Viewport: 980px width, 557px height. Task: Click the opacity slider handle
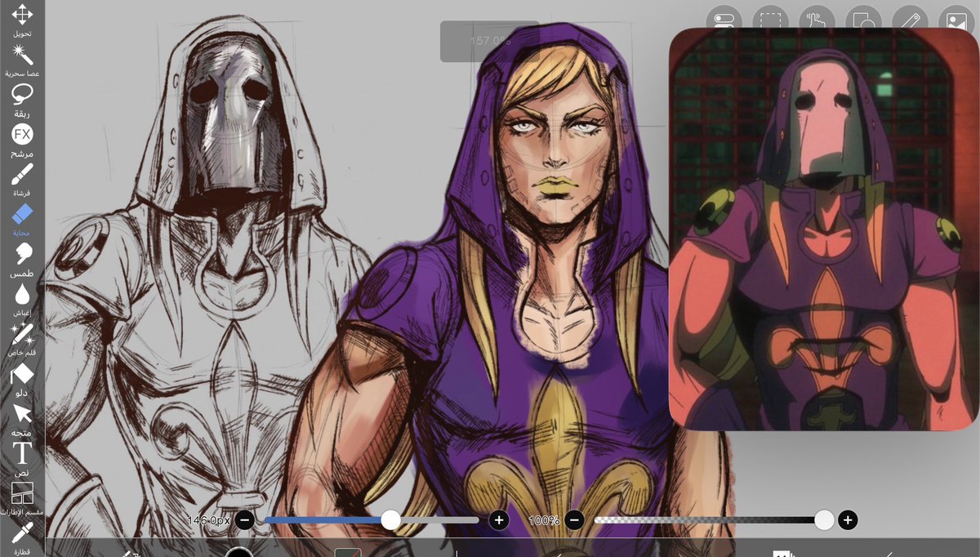[x=824, y=520]
